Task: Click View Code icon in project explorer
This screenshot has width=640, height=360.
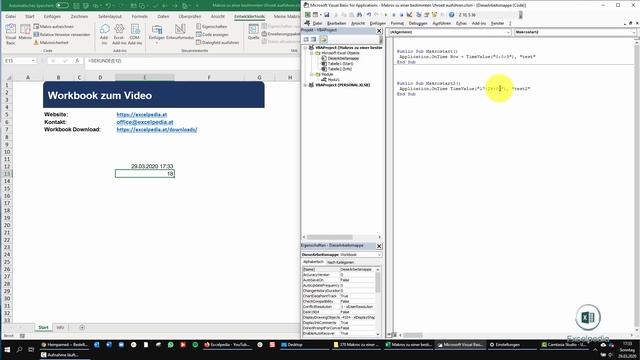Action: [306, 39]
